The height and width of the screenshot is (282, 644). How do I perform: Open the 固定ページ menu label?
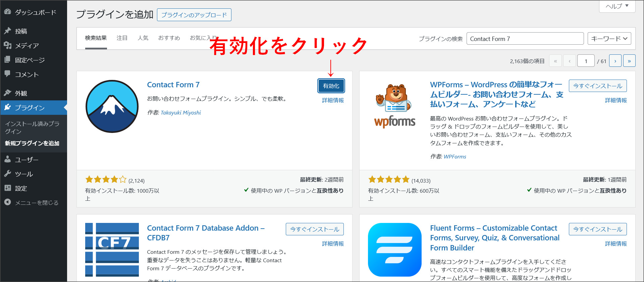pyautogui.click(x=30, y=60)
